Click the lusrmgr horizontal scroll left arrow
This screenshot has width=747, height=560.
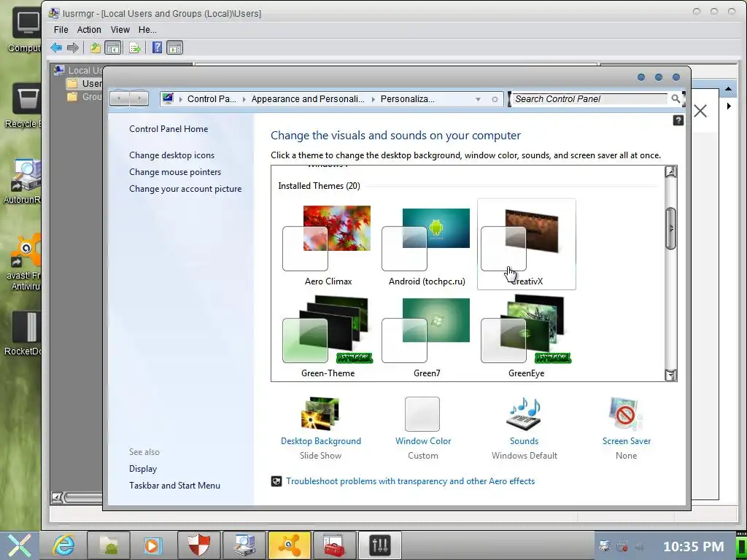[57, 497]
